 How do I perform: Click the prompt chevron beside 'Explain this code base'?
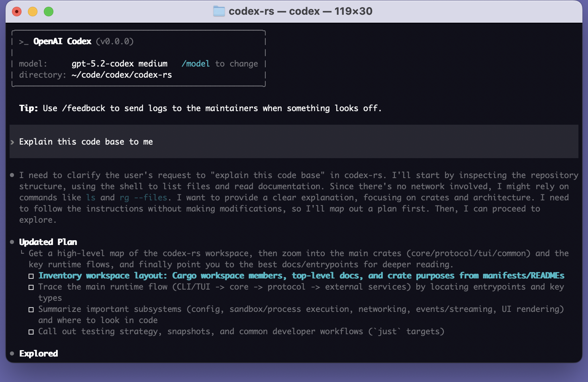tap(12, 142)
